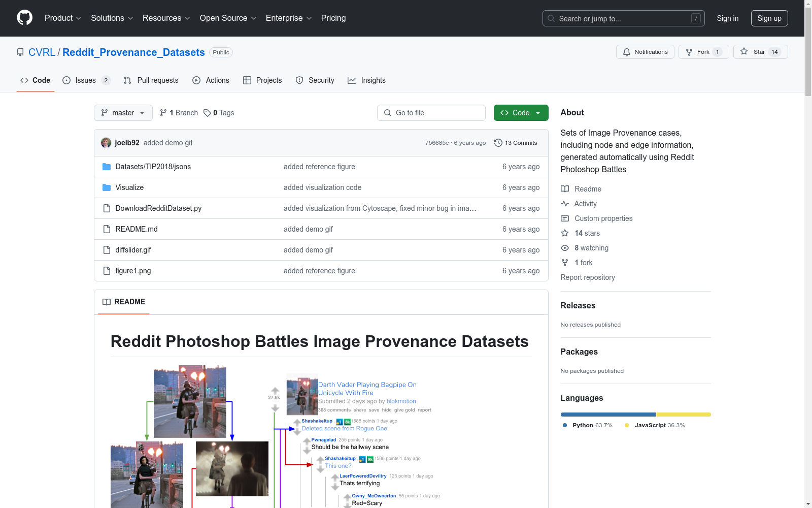Click the Datasets folder icon
Image resolution: width=812 pixels, height=508 pixels.
pos(107,167)
